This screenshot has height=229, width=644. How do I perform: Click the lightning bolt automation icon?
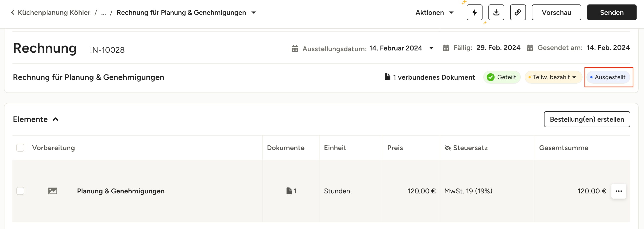pos(474,12)
